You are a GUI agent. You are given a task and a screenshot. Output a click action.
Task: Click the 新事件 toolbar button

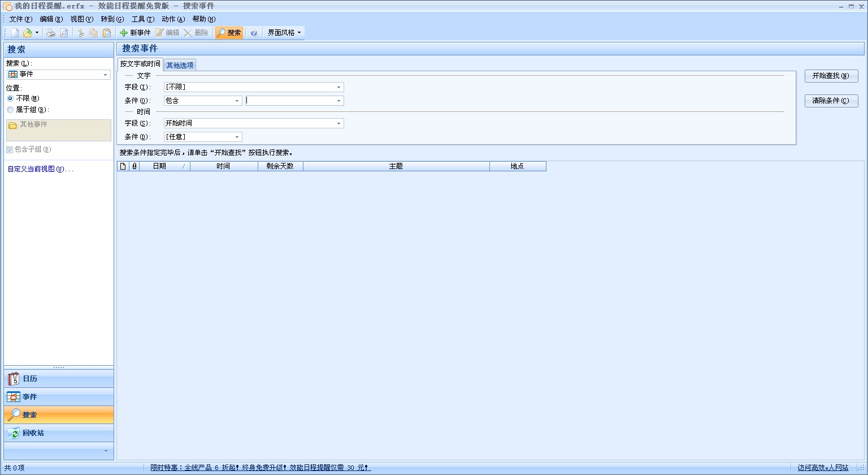135,33
